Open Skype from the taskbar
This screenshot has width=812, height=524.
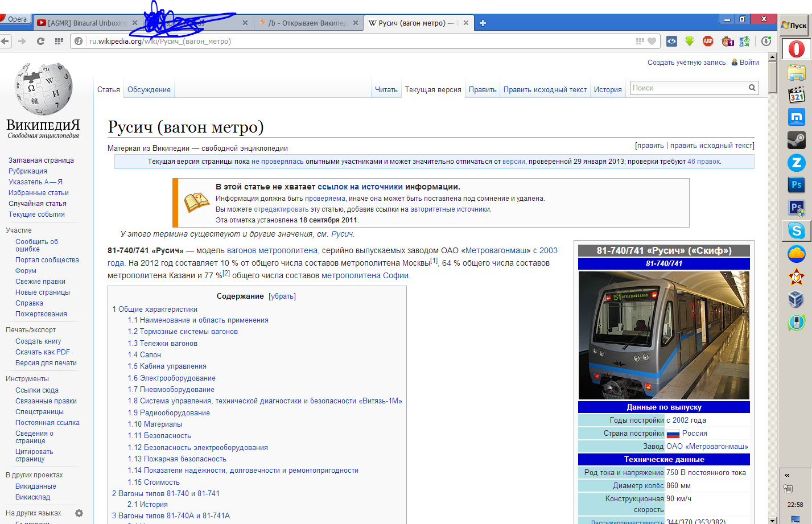(796, 230)
